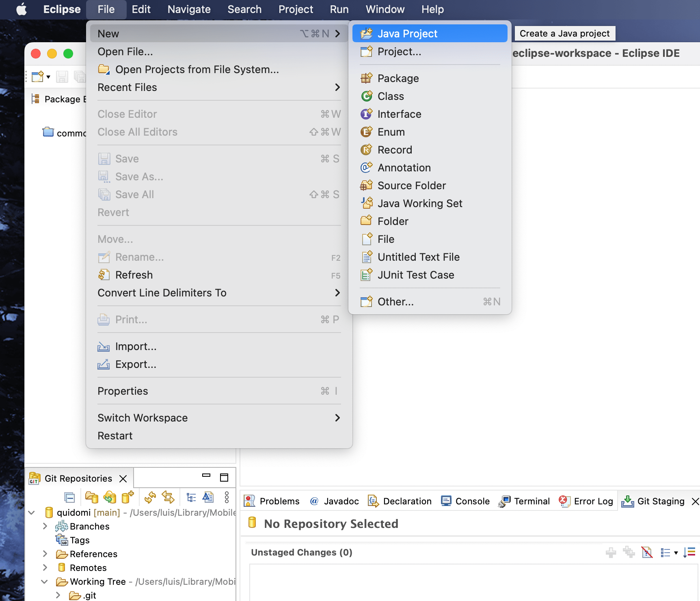Screen dimensions: 700x601
Task: Open the Apple menu
Action: [x=22, y=9]
